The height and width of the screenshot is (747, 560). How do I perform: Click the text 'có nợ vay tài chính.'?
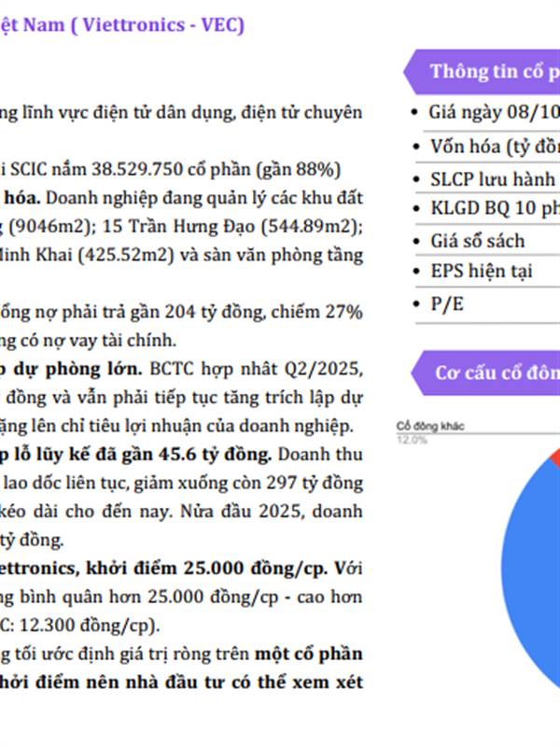(99, 341)
